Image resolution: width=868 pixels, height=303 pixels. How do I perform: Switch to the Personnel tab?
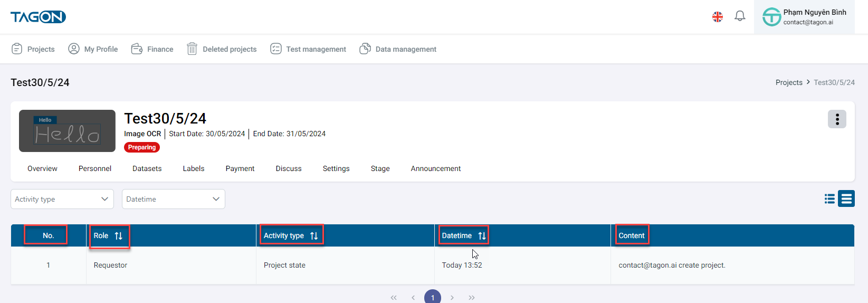point(95,168)
